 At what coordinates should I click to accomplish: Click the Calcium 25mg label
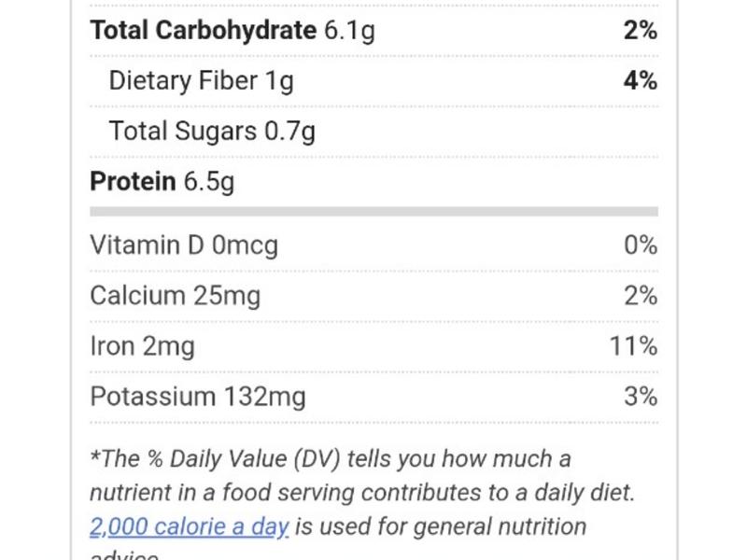point(175,296)
